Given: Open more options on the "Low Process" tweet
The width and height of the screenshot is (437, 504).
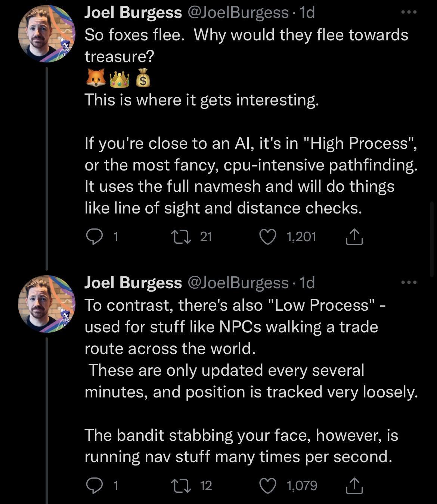Looking at the screenshot, I should [x=409, y=283].
